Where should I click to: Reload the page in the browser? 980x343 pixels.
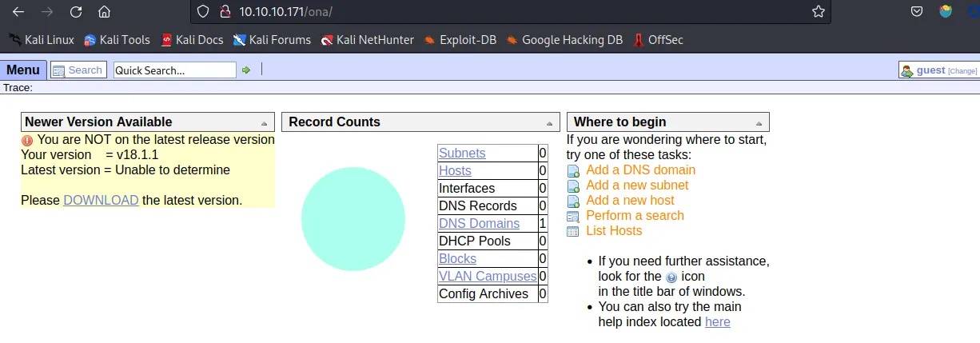pos(76,12)
